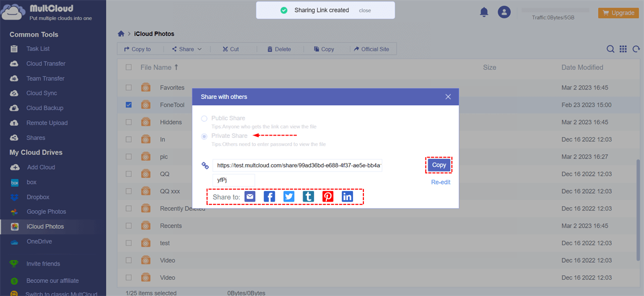644x296 pixels.
Task: Click Re-edit link
Action: [x=441, y=182]
